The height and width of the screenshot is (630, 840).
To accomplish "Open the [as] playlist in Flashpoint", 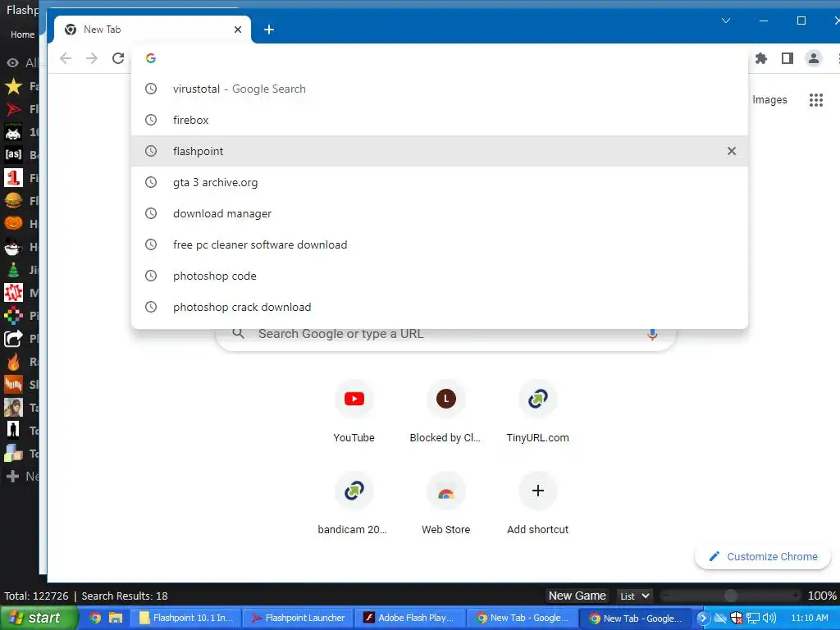I will point(13,155).
